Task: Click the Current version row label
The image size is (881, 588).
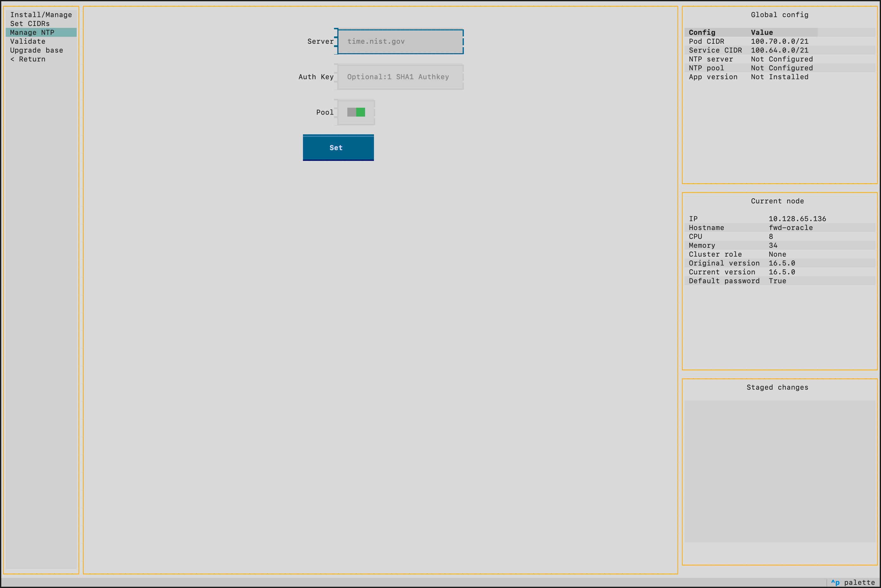Action: (x=722, y=272)
